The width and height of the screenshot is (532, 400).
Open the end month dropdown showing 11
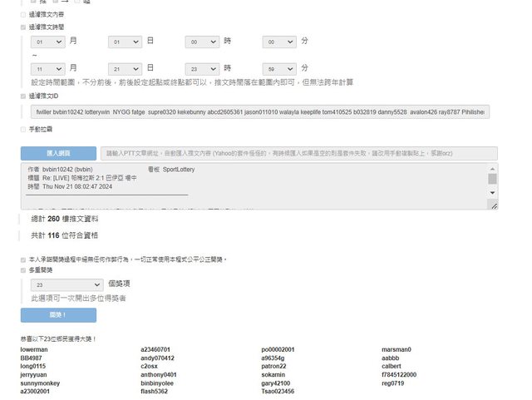pyautogui.click(x=47, y=68)
